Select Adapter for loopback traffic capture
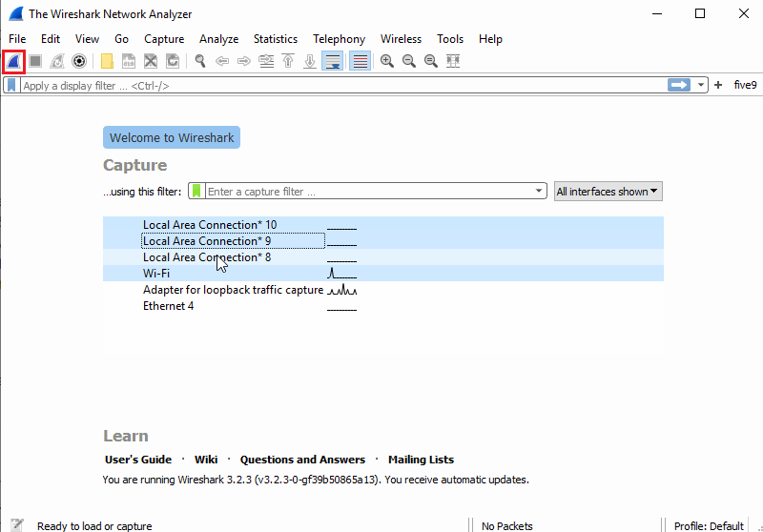This screenshot has width=763, height=532. click(x=383, y=290)
